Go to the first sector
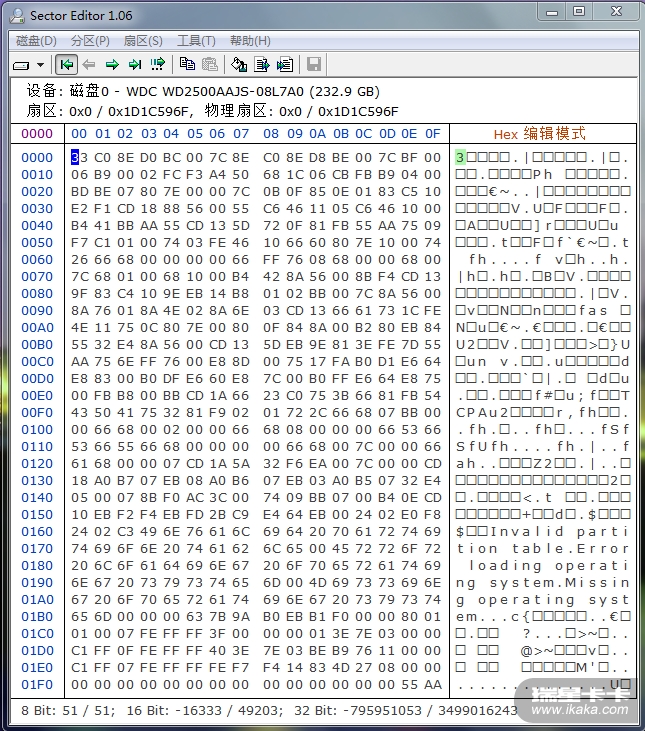 [x=66, y=64]
